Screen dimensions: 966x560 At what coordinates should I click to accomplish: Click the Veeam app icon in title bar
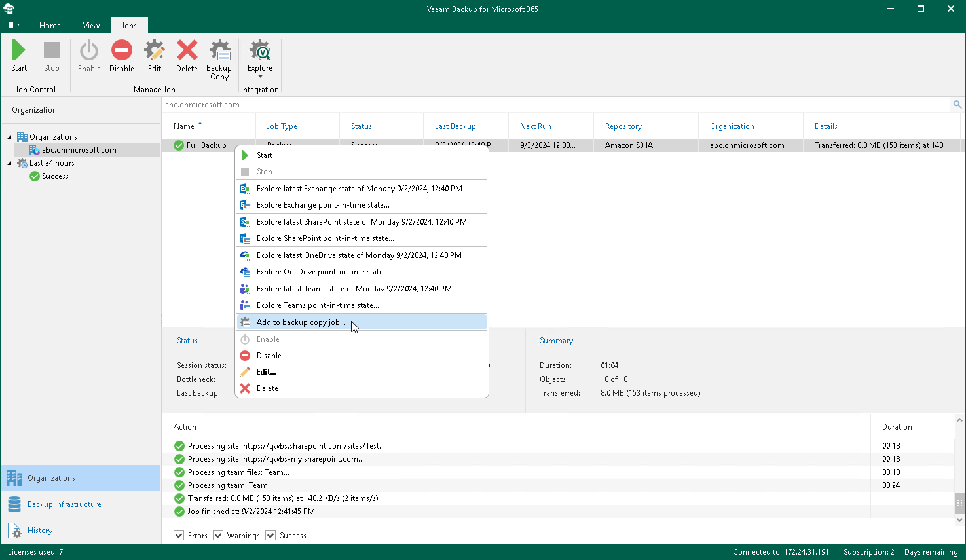[9, 9]
